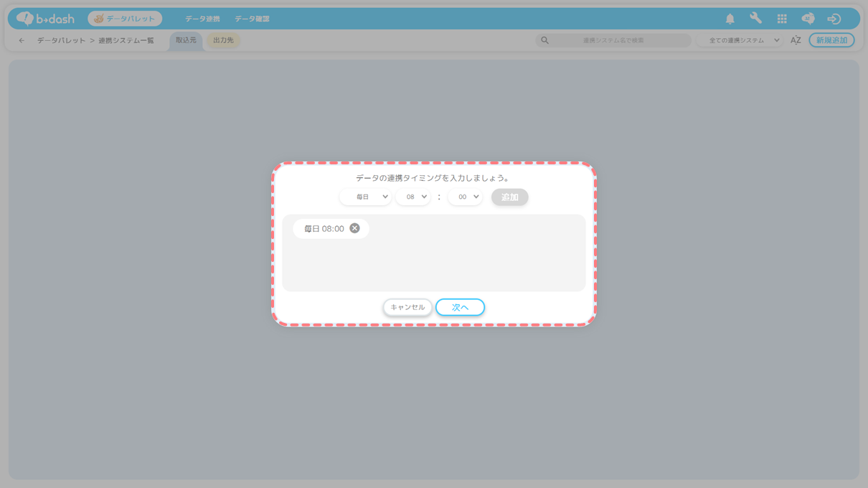Viewport: 868px width, 488px height.
Task: Switch to the 出力先 tab
Action: pos(223,40)
